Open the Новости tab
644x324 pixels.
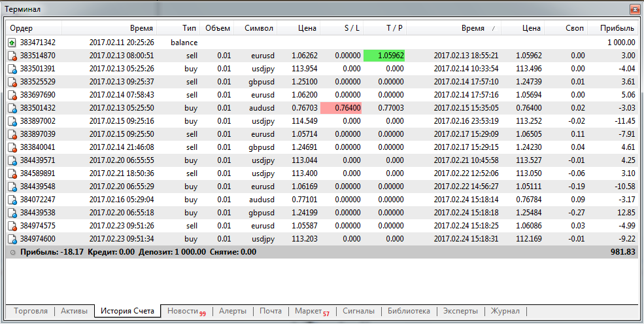(186, 312)
